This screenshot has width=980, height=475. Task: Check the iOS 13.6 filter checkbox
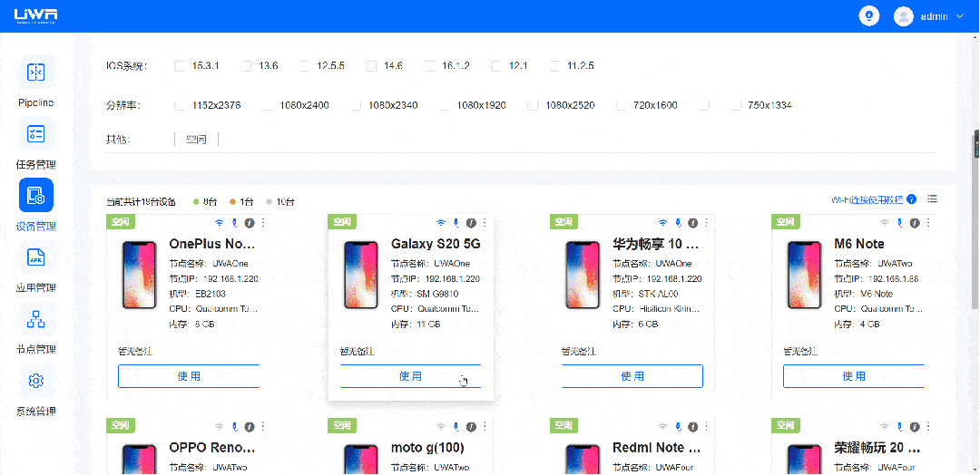coord(246,65)
